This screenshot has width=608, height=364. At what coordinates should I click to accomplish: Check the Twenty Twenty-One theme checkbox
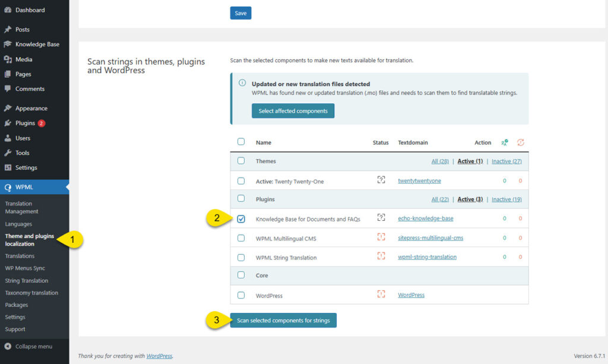[x=241, y=181]
